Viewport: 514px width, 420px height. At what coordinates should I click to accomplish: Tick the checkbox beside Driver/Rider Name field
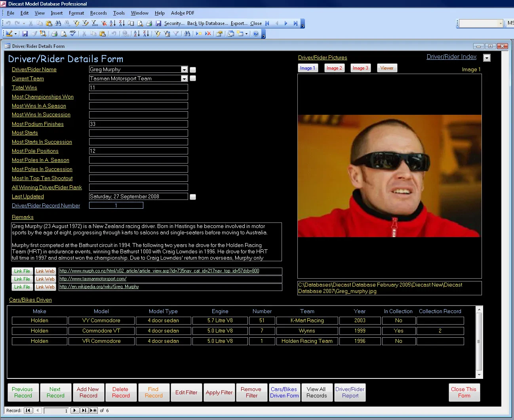[x=193, y=70]
